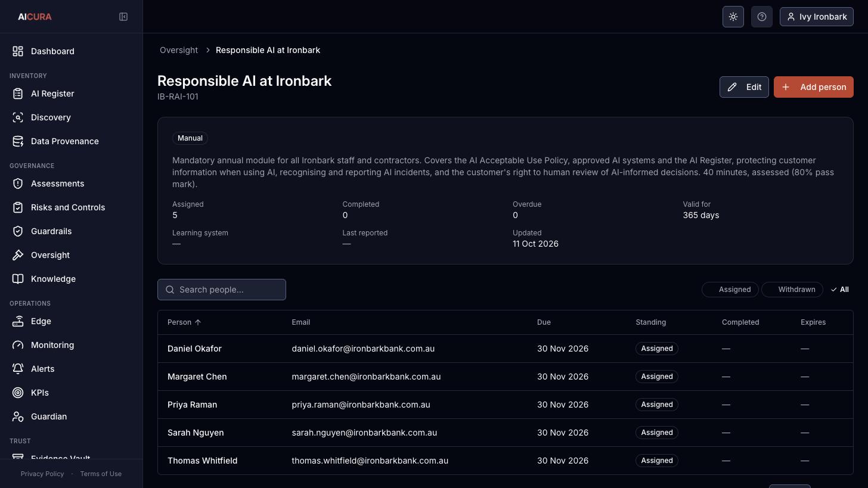Open Knowledge section
Image resolution: width=868 pixels, height=488 pixels.
[72, 279]
